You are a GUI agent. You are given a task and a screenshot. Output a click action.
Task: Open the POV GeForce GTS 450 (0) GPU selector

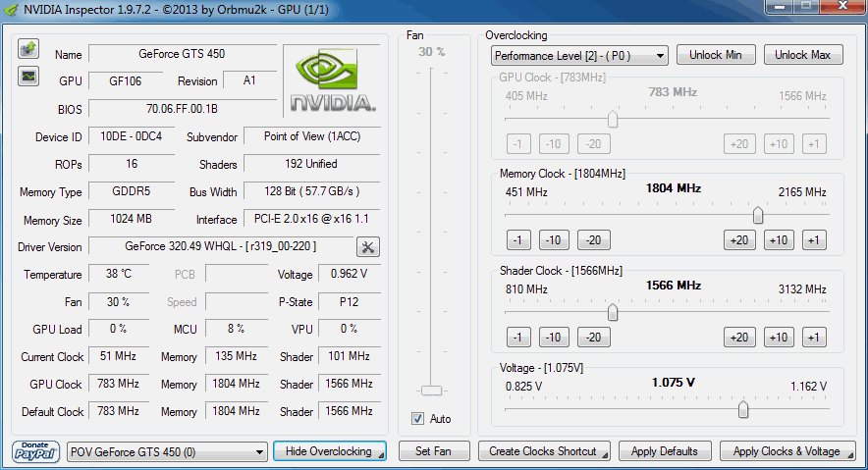pyautogui.click(x=167, y=451)
